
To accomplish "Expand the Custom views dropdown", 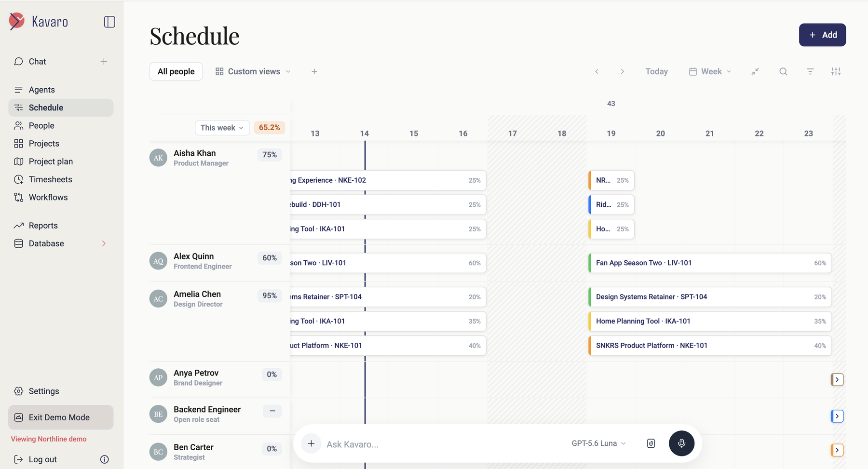I will pos(253,71).
